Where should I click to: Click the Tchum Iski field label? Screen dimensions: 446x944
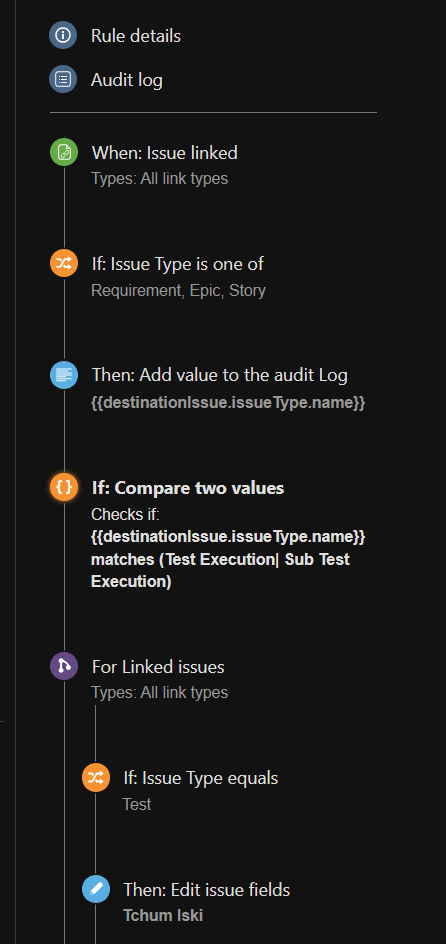163,916
